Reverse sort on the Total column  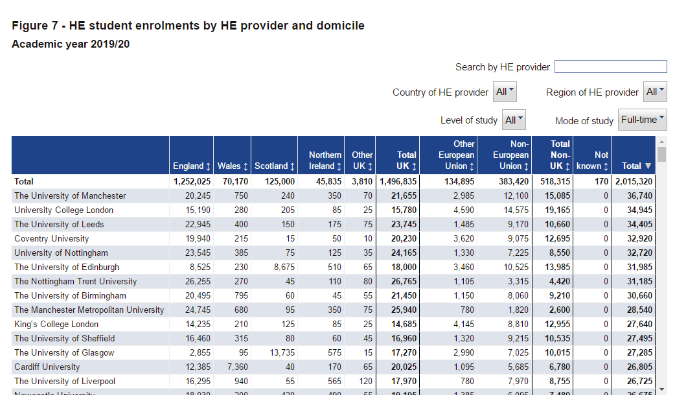tap(637, 165)
